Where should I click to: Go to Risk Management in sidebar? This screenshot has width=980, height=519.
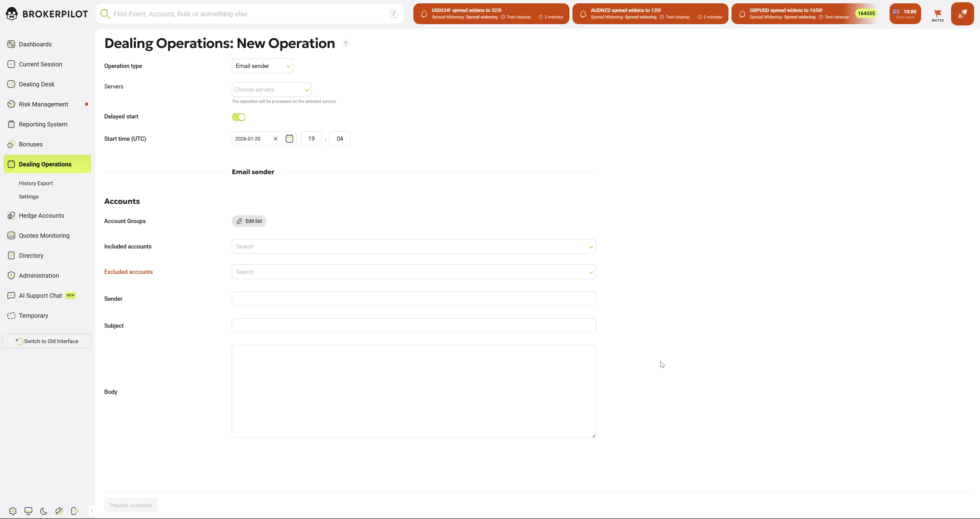coord(43,104)
